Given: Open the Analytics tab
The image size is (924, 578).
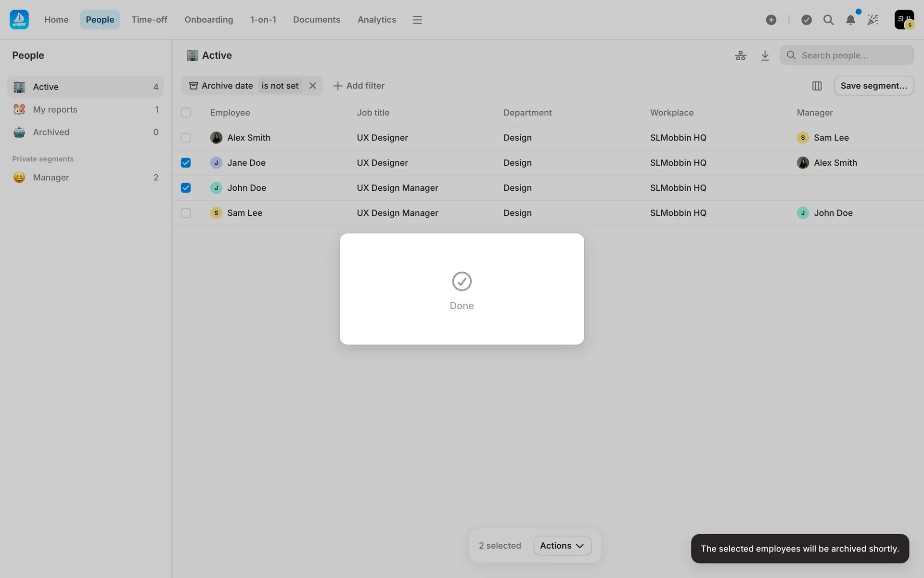Looking at the screenshot, I should (x=376, y=20).
